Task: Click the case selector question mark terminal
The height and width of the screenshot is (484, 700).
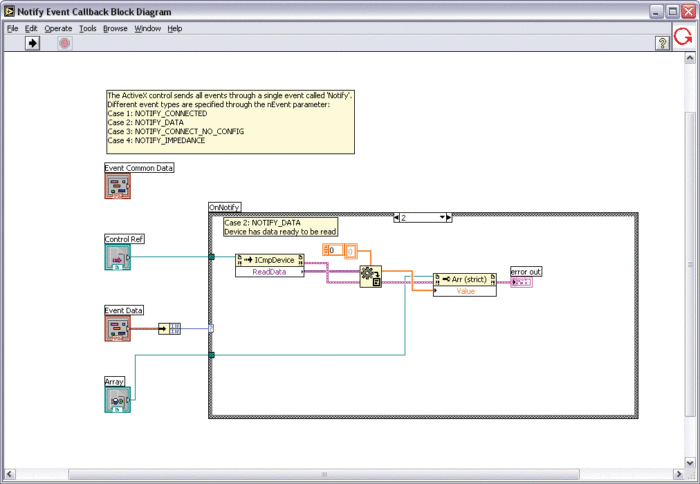Action: tap(211, 329)
